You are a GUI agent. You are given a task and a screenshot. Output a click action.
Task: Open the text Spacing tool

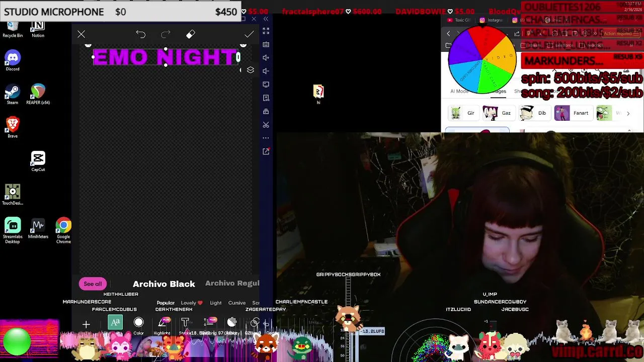[x=208, y=326]
